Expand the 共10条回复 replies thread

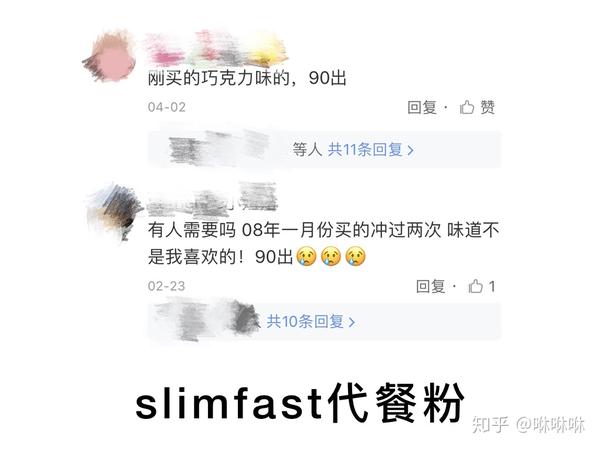(x=311, y=321)
